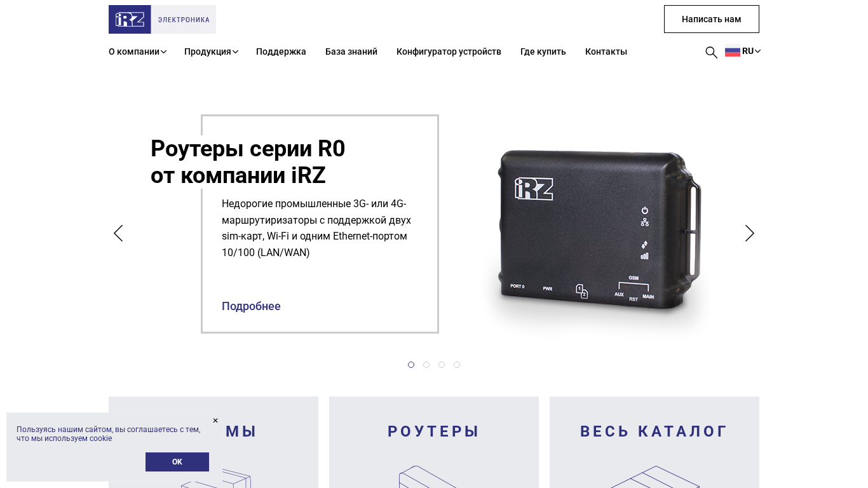Click the iRZ Электроника logo

point(162,19)
